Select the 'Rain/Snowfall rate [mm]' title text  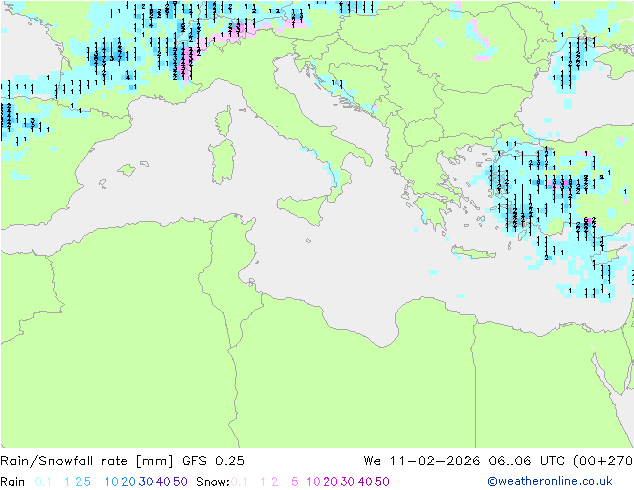point(87,460)
